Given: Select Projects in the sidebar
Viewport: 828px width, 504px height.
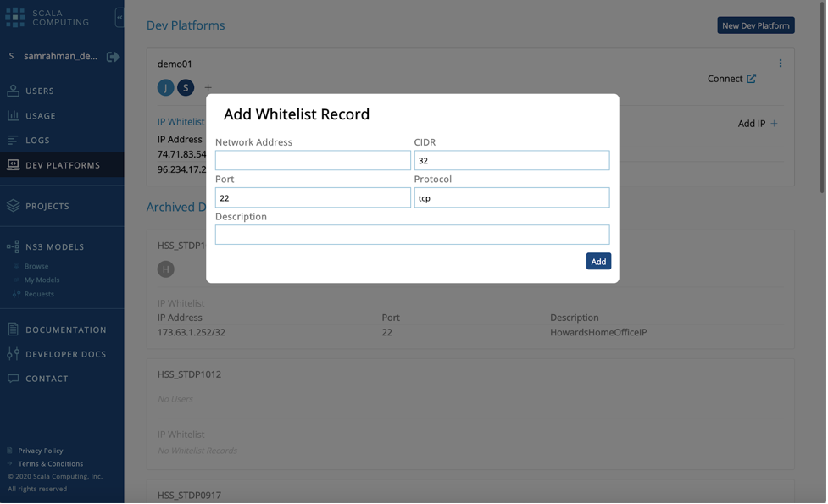Looking at the screenshot, I should pyautogui.click(x=47, y=206).
